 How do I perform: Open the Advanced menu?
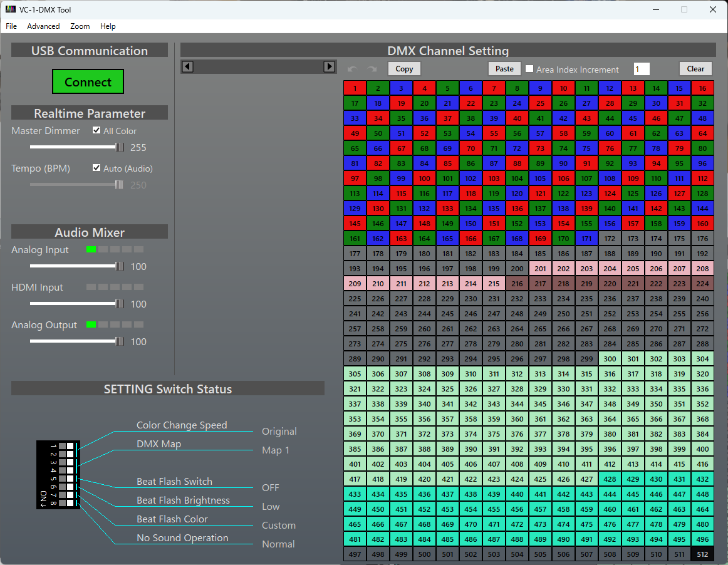43,26
